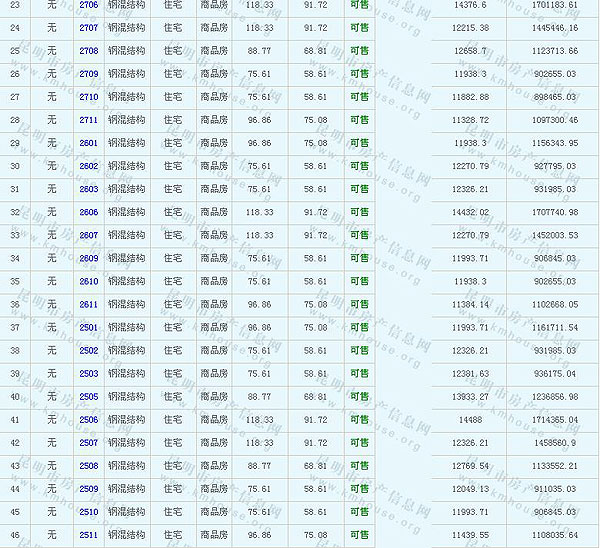The height and width of the screenshot is (548, 600).
Task: Open room 2503 link
Action: click(x=88, y=373)
